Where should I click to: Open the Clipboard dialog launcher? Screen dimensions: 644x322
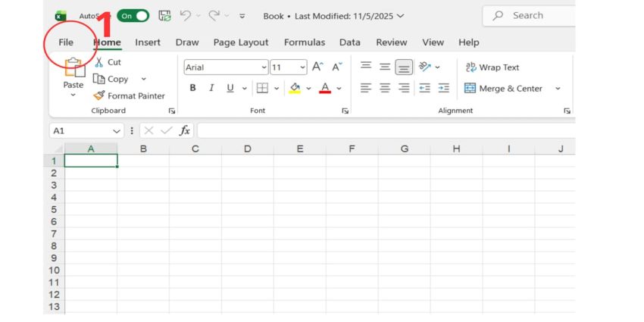172,111
